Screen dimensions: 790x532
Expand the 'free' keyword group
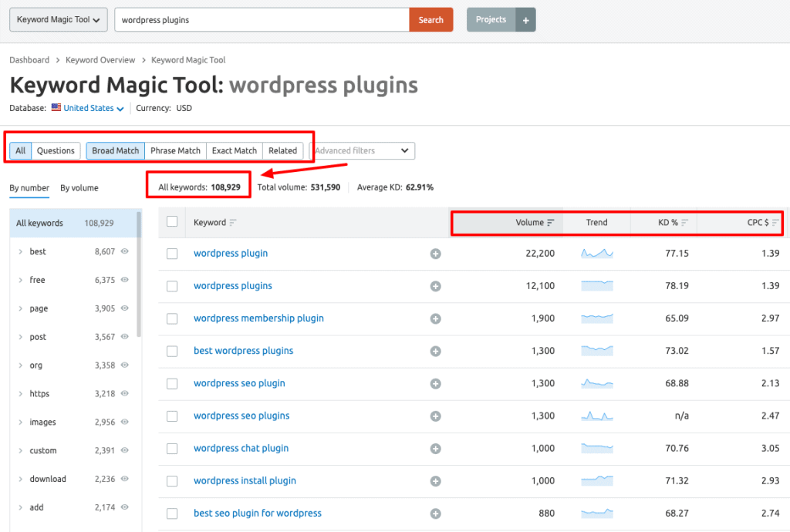pos(20,280)
